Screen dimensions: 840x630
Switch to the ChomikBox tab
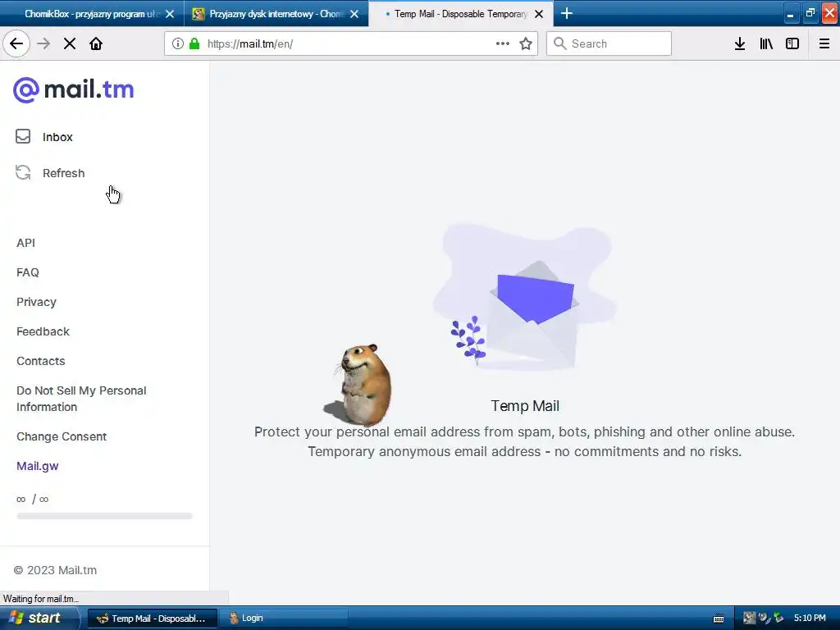click(x=92, y=14)
